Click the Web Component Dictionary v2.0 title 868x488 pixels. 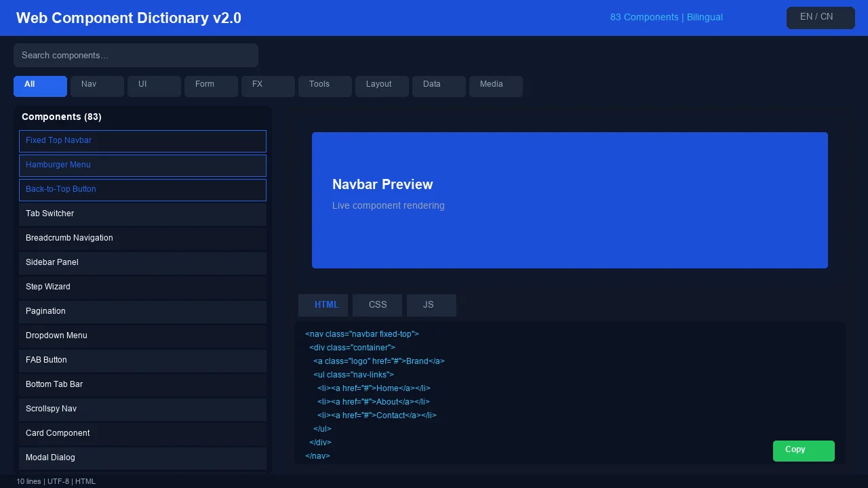129,18
